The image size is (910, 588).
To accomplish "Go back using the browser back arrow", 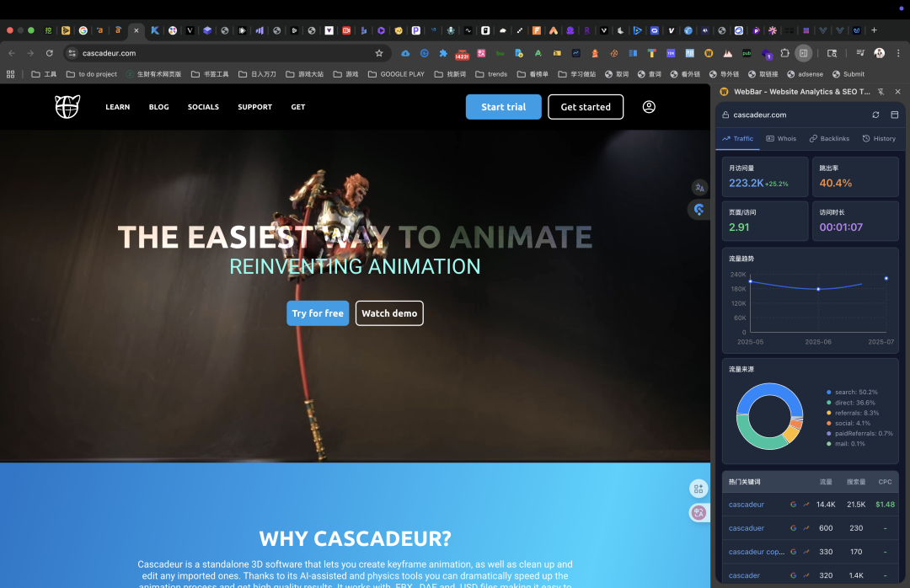I will point(12,53).
